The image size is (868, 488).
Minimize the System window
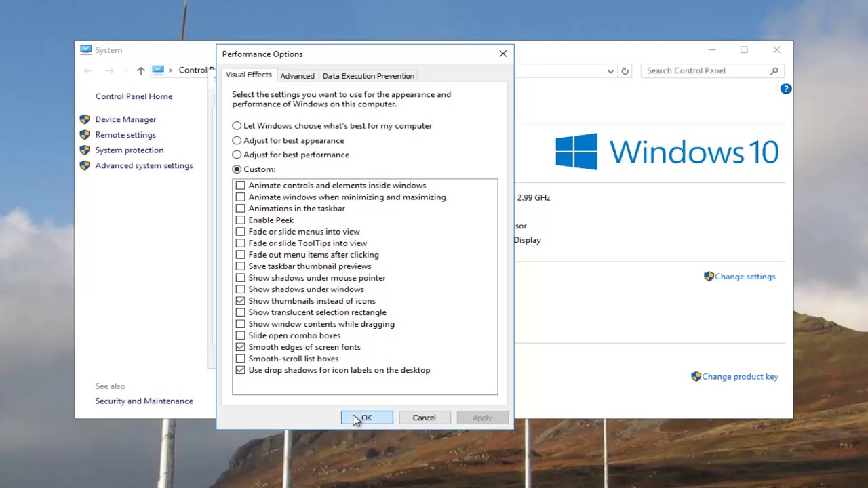(712, 49)
